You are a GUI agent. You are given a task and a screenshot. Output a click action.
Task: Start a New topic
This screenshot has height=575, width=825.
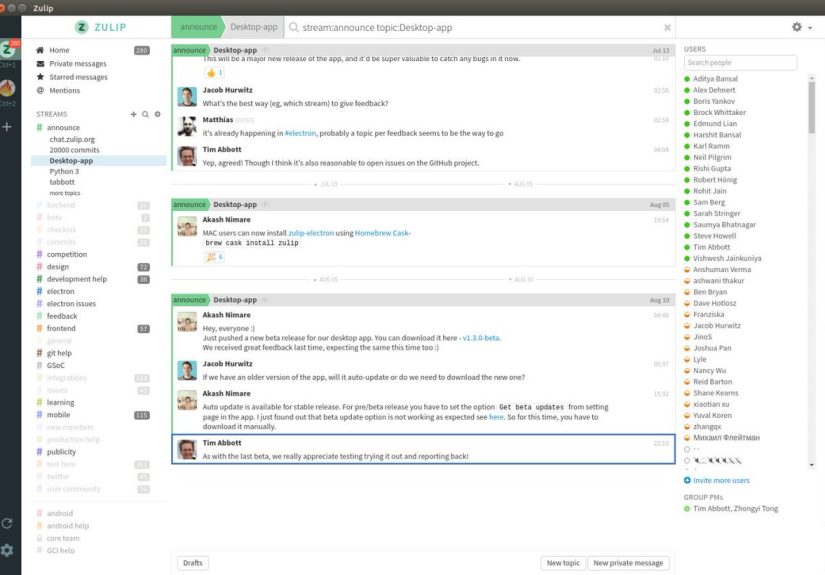(563, 563)
